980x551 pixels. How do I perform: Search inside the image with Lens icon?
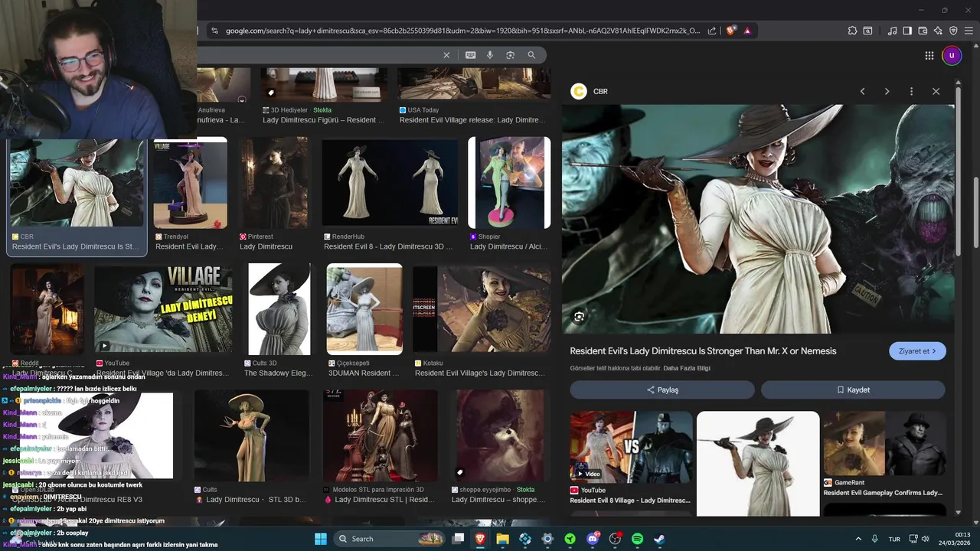click(579, 316)
